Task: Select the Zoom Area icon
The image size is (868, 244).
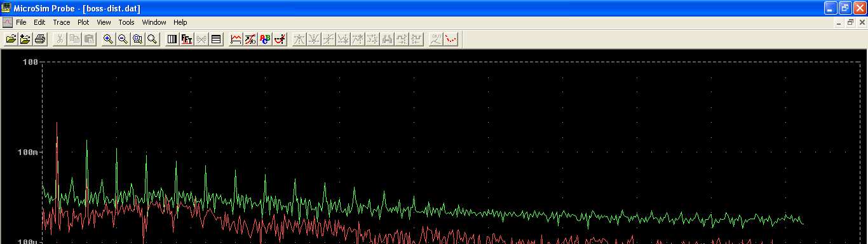Action: click(138, 39)
